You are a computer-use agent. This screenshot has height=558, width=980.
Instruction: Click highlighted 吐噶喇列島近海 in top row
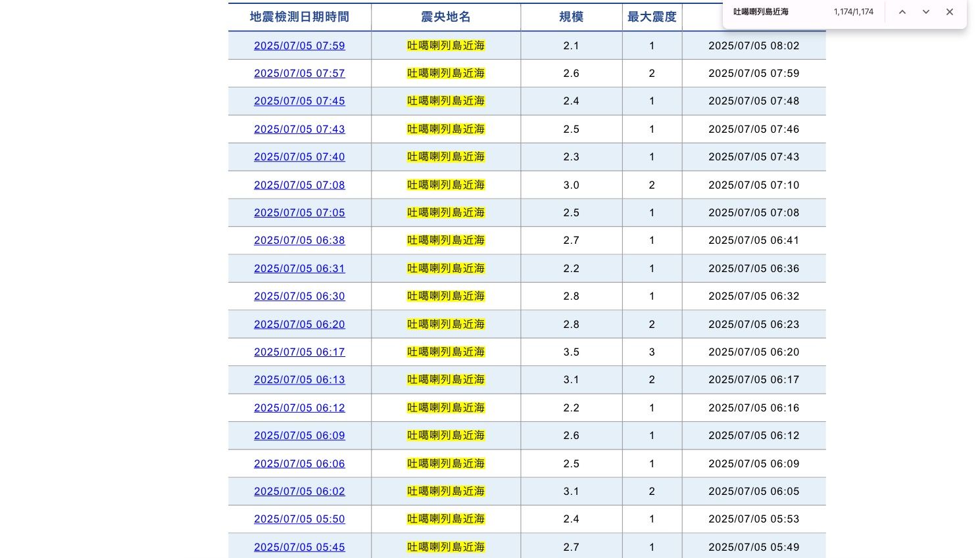tap(446, 45)
